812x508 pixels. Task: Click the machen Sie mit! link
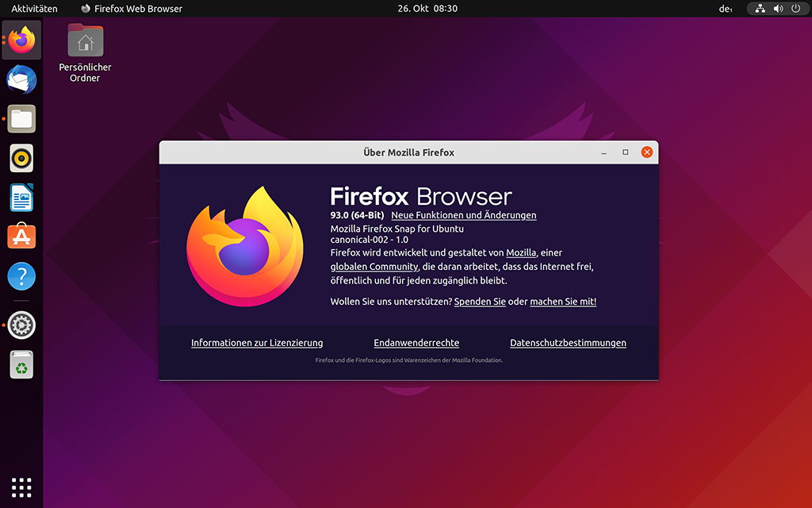(563, 301)
